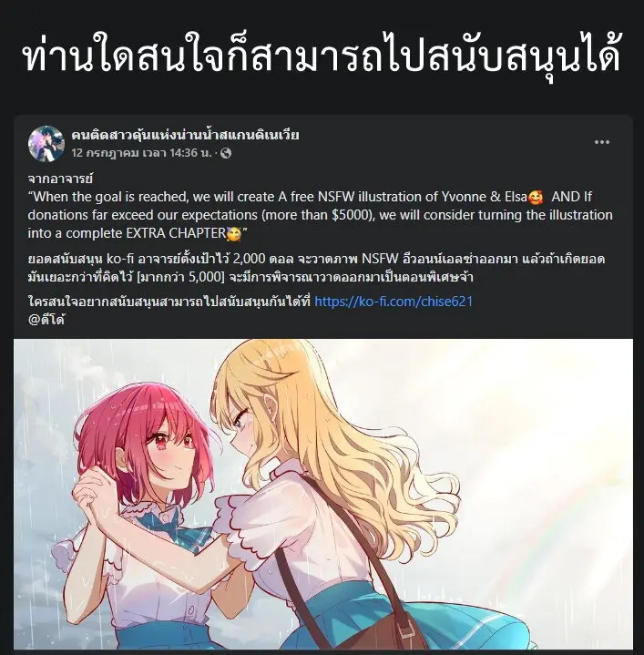Click the emoji after EXTRA CHAPTER
644x655 pixels.
point(233,234)
